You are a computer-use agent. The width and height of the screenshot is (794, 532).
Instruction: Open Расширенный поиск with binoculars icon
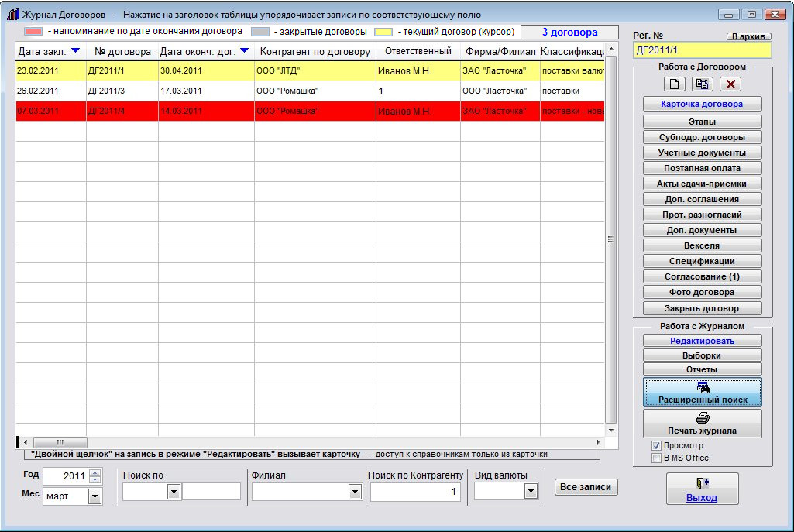tap(702, 392)
